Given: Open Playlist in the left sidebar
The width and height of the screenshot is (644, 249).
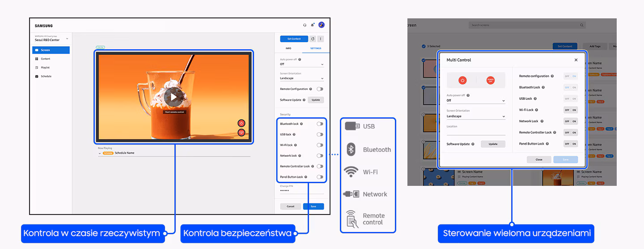Looking at the screenshot, I should (45, 68).
